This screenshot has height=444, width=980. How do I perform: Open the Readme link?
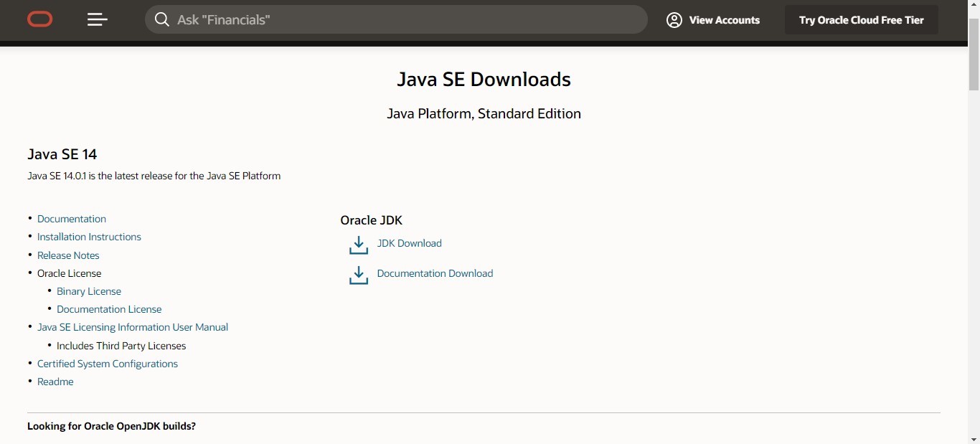pyautogui.click(x=55, y=382)
